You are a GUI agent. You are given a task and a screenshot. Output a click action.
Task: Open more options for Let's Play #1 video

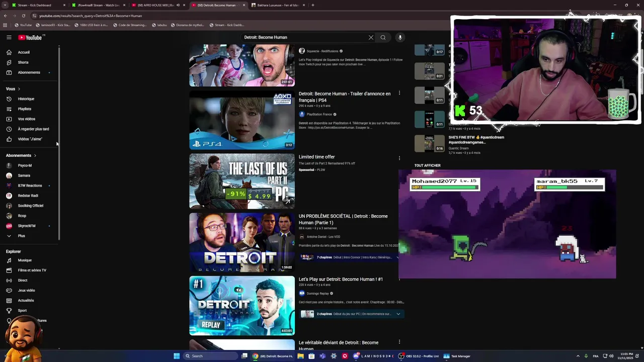(399, 279)
